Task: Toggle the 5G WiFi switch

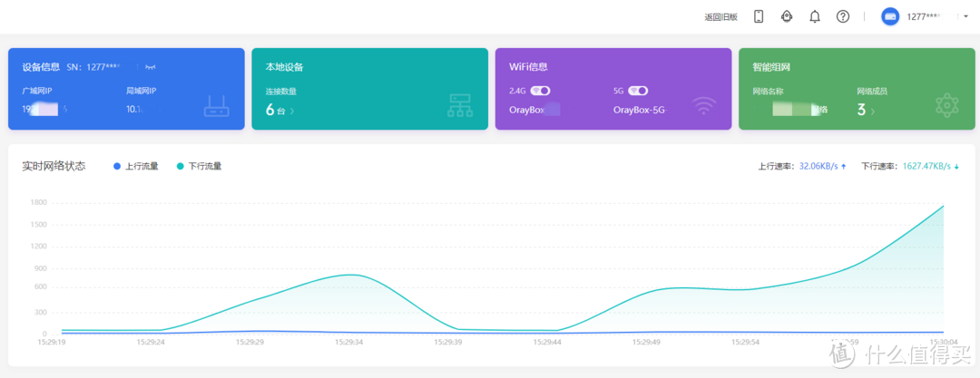Action: tap(638, 91)
